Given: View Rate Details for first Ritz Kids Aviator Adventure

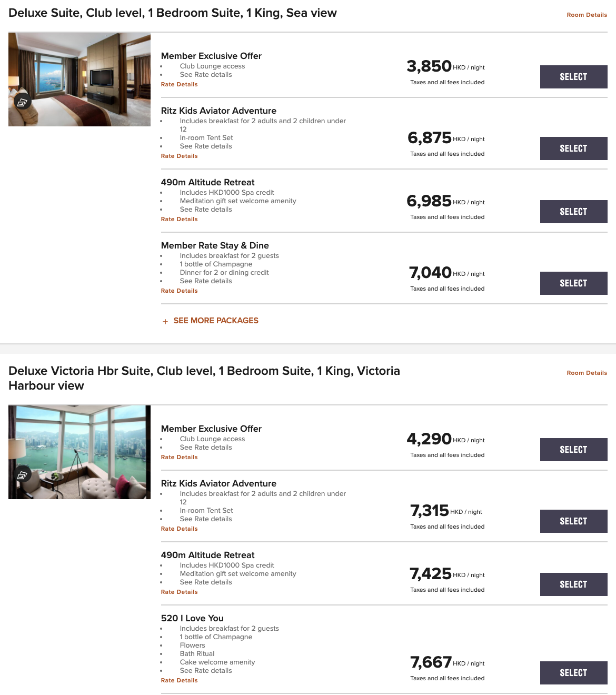Looking at the screenshot, I should point(179,156).
